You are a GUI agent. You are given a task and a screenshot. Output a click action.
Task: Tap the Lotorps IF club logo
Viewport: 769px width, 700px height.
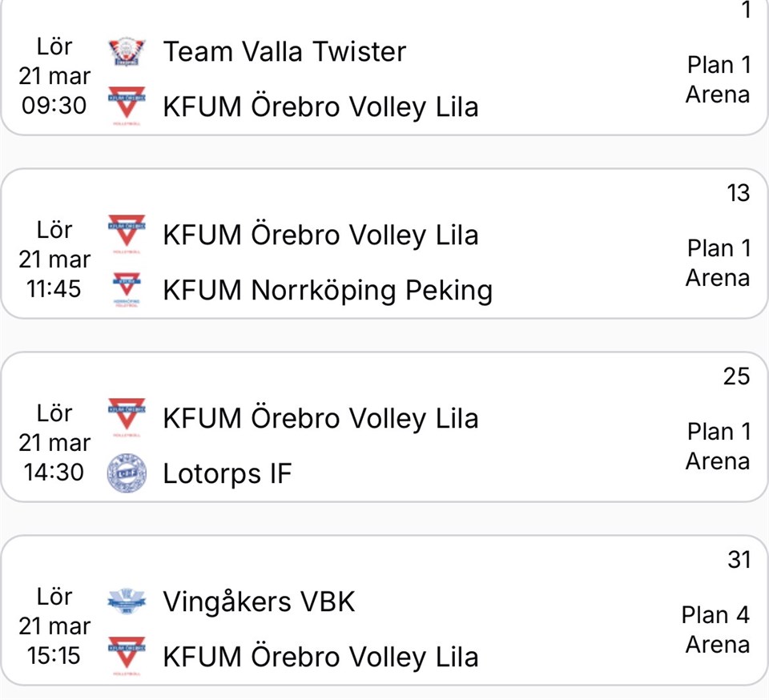click(x=127, y=473)
